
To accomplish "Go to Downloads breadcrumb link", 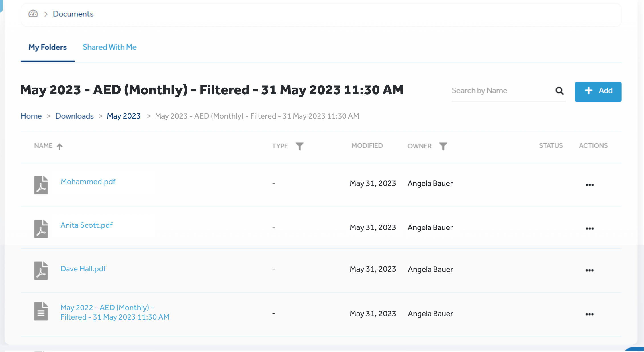I will tap(74, 116).
